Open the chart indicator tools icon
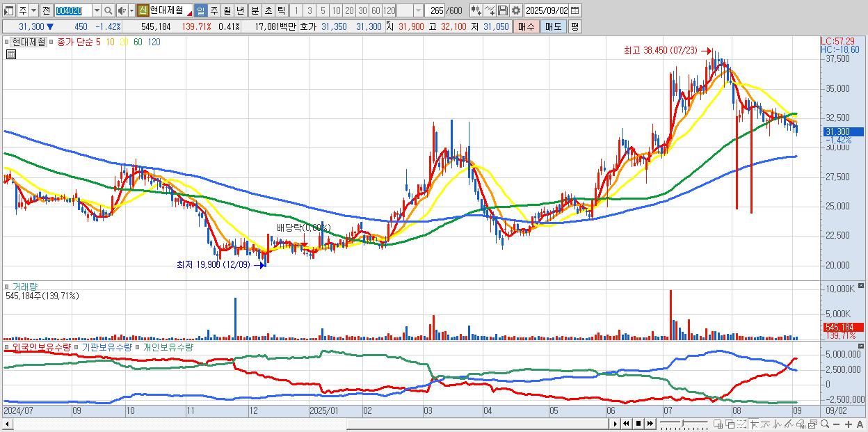Image resolution: width=868 pixels, height=432 pixels. pyautogui.click(x=476, y=10)
